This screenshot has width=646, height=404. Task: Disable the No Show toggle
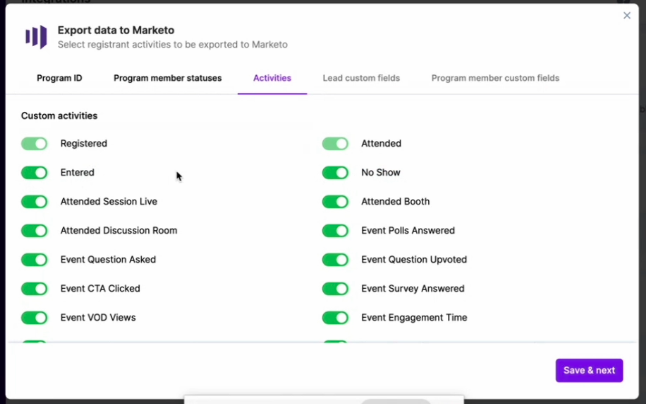335,173
